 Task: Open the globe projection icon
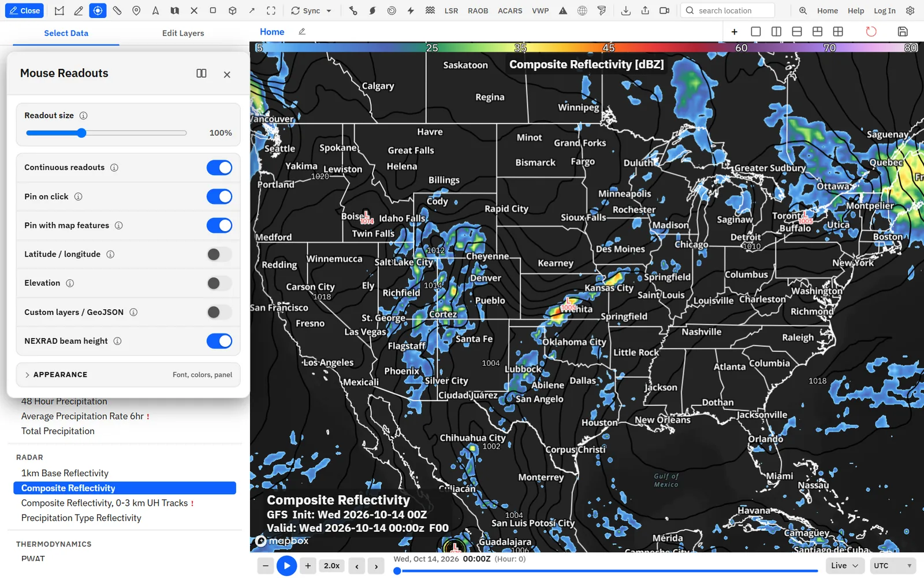[x=582, y=10]
